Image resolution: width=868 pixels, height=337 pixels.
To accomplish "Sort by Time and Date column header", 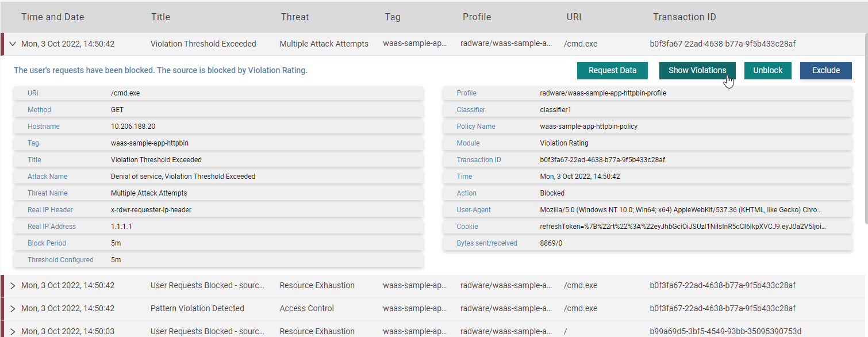I will (x=53, y=17).
